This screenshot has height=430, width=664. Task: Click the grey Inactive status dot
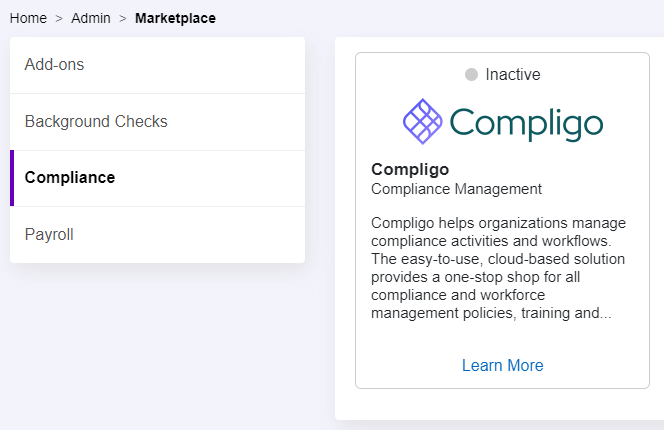click(471, 75)
